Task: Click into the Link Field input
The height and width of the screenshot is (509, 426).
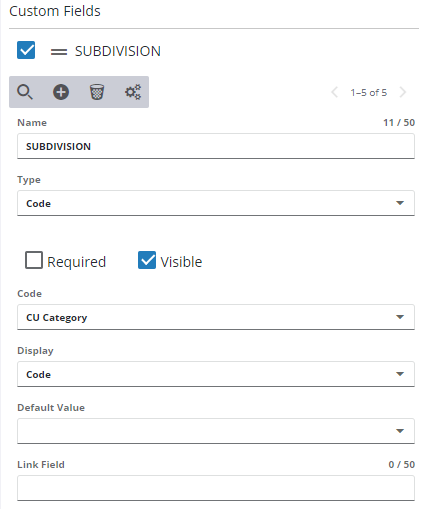Action: pos(216,488)
